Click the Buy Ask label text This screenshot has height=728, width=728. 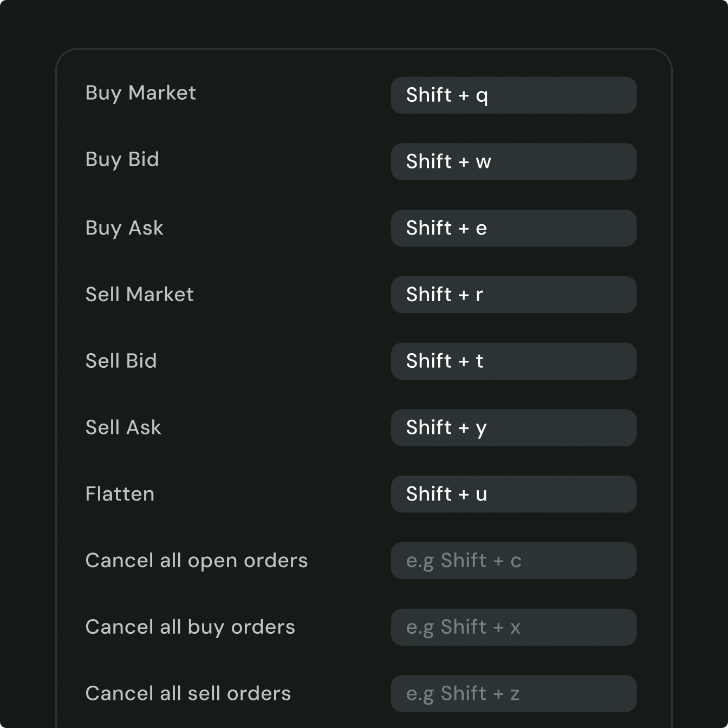pyautogui.click(x=125, y=228)
